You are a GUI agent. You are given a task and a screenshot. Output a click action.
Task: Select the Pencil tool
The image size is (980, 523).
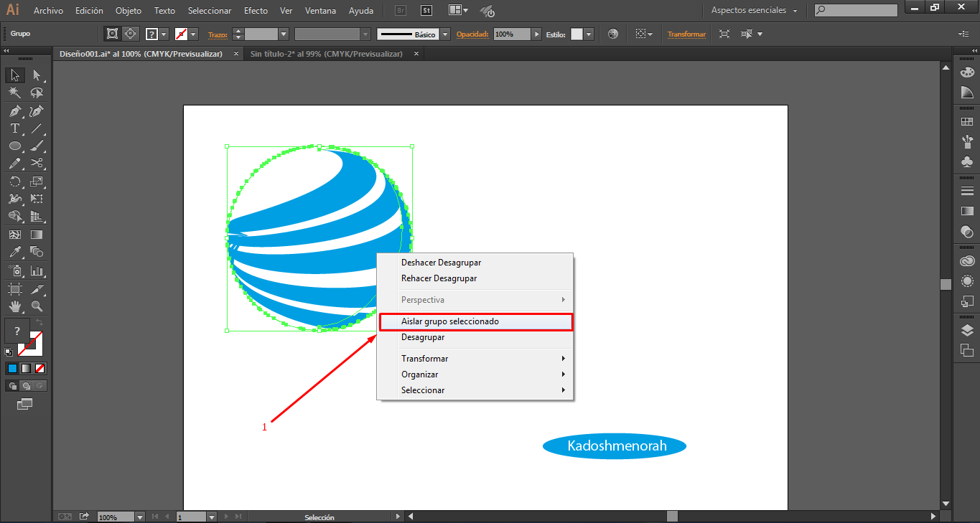[x=14, y=163]
